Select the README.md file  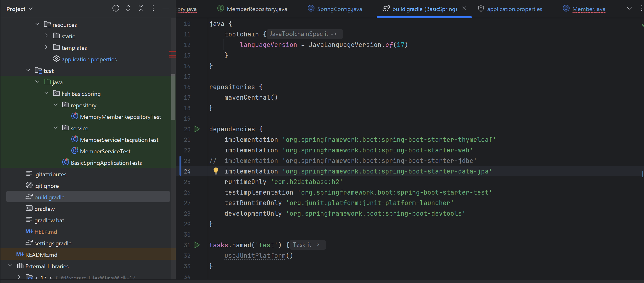[41, 255]
